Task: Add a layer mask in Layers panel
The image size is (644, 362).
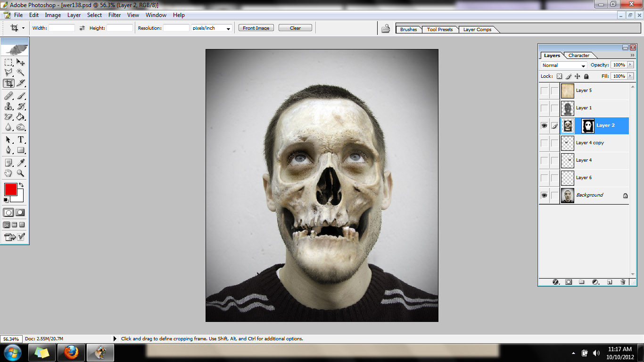Action: tap(569, 282)
